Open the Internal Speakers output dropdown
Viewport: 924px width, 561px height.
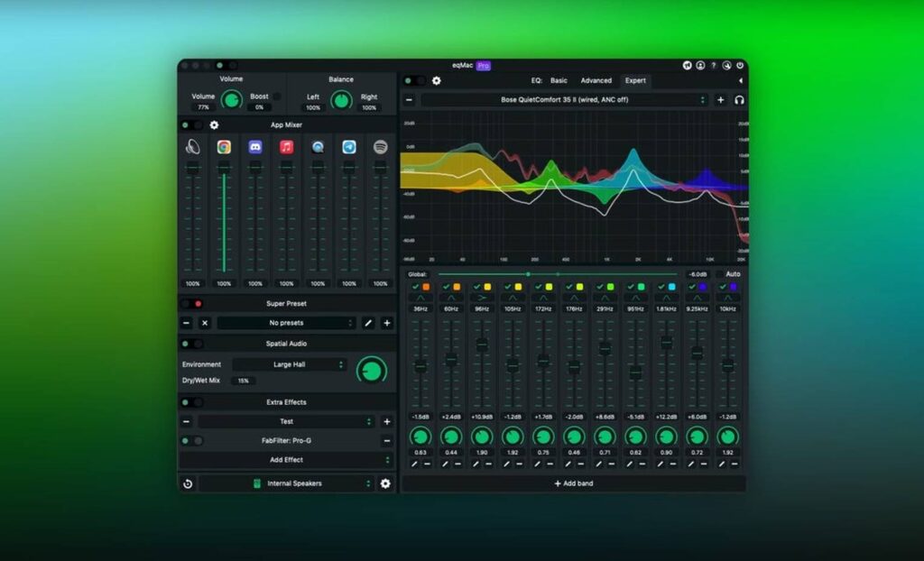click(x=287, y=483)
